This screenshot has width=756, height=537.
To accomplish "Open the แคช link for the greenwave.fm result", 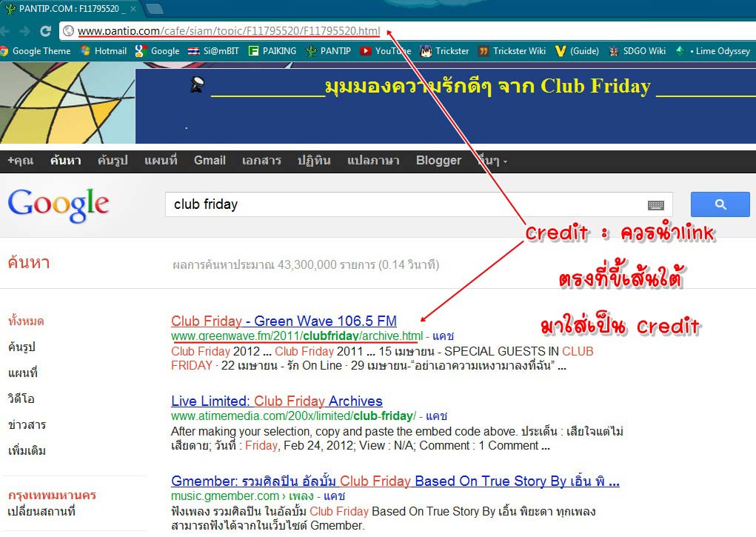I will click(x=443, y=336).
